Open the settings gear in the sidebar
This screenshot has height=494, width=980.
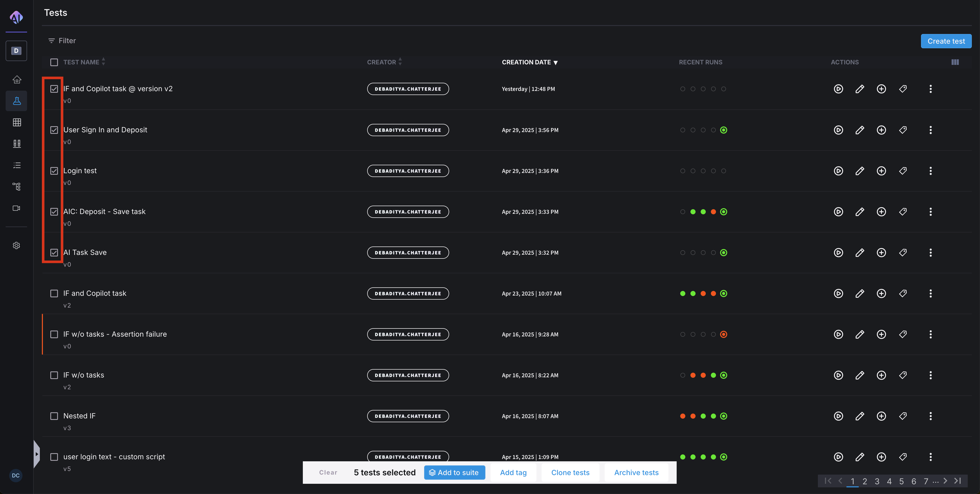click(16, 245)
